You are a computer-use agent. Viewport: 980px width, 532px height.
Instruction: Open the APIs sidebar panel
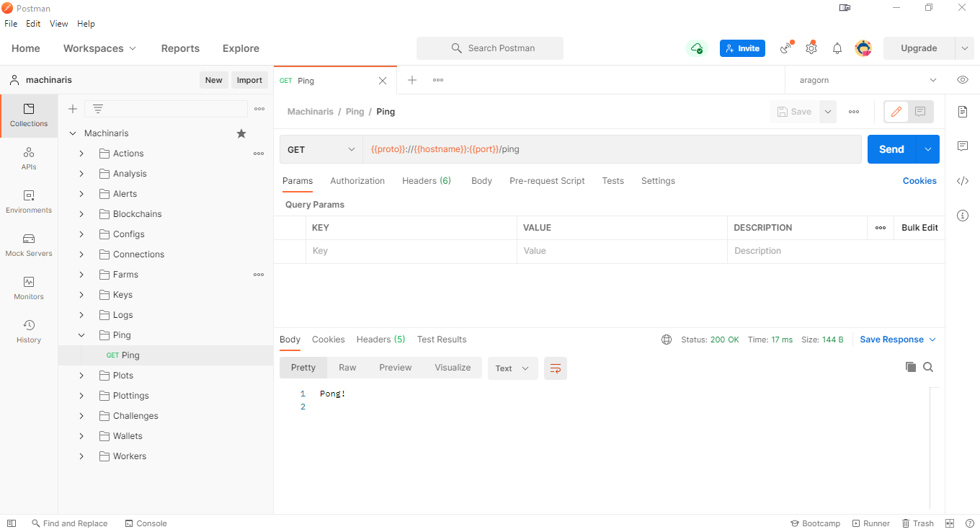(29, 159)
